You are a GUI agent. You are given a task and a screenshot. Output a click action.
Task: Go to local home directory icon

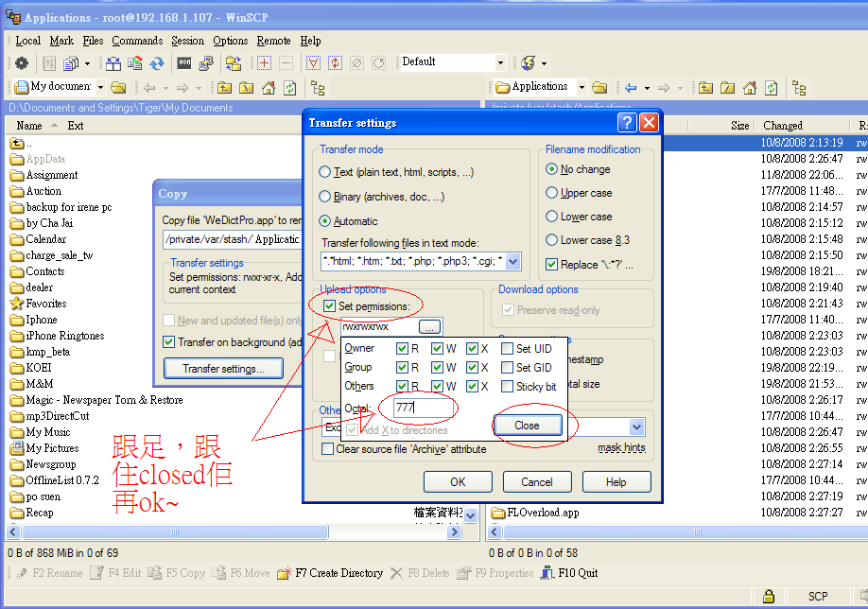tap(268, 88)
